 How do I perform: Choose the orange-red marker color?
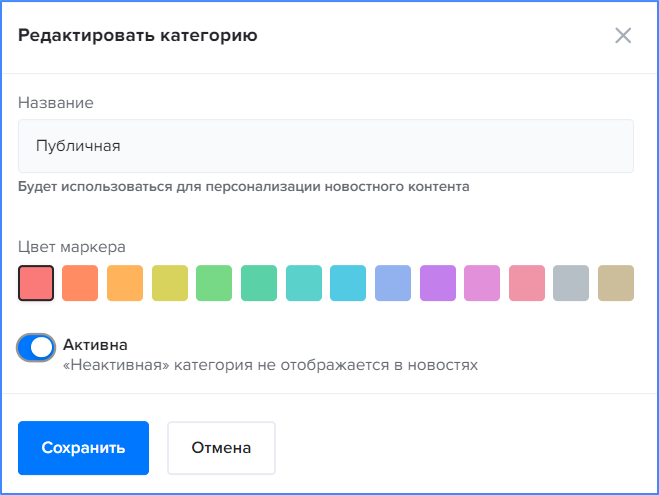(x=80, y=283)
